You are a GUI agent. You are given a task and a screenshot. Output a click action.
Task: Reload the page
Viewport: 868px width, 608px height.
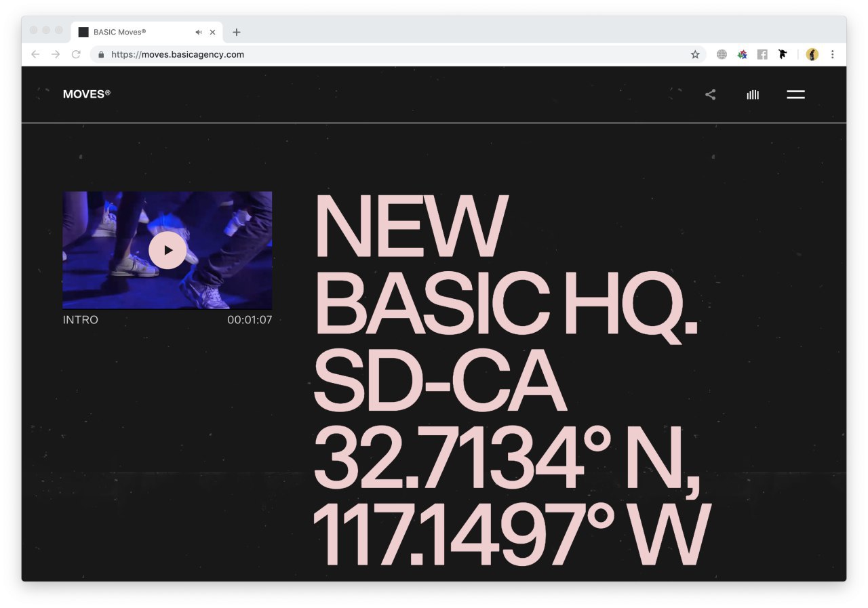[x=76, y=54]
